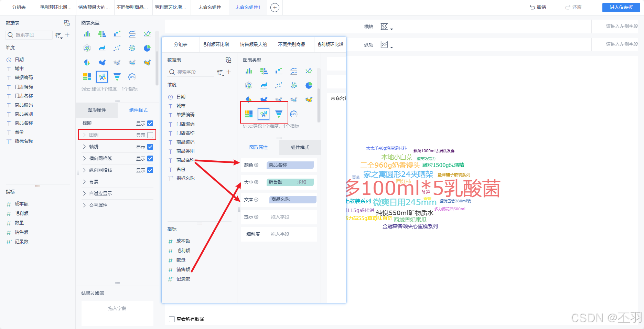Viewport: 644px width, 329px height.
Task: Select the bar chart type in main panel
Action: (87, 34)
